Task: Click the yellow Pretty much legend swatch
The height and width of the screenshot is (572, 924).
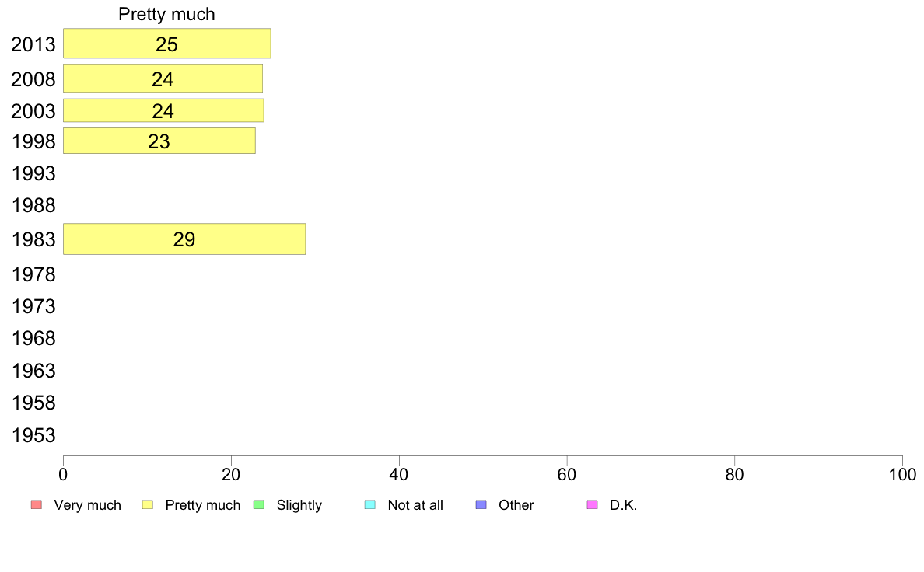Action: coord(147,505)
